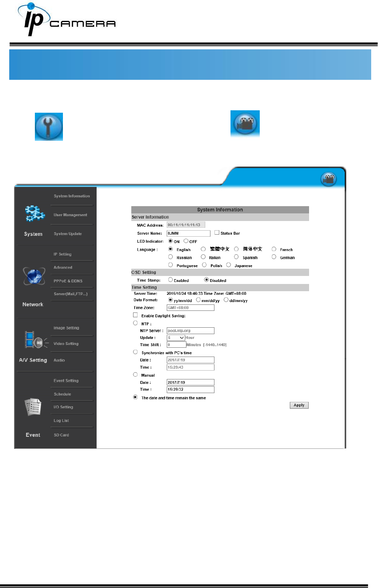The height and width of the screenshot is (588, 378).
Task: Choose yy/mm/dd date format
Action: [170, 300]
